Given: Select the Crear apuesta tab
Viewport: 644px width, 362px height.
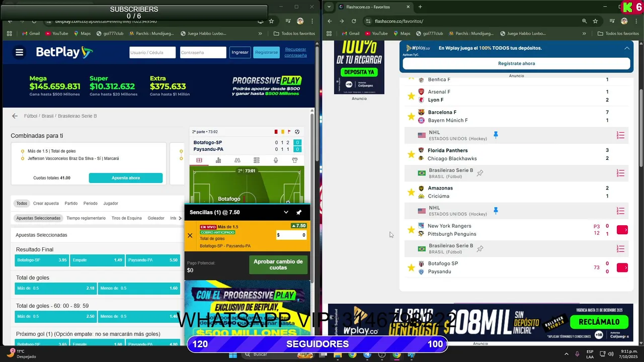Looking at the screenshot, I should coord(46,204).
